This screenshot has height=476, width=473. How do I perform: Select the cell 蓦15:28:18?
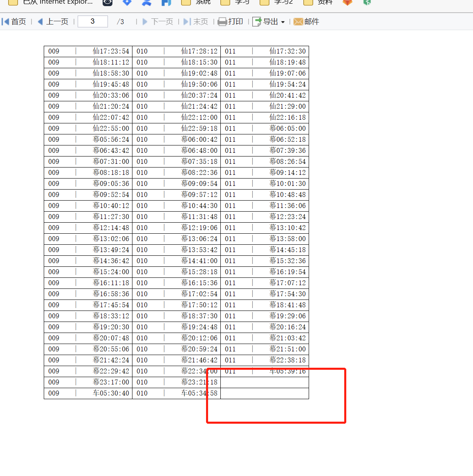pyautogui.click(x=199, y=272)
